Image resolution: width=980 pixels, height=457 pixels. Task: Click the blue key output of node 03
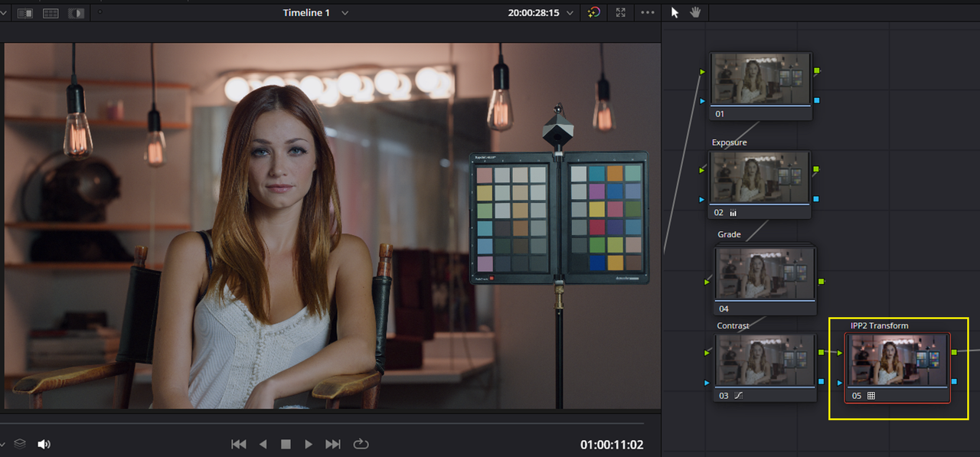coord(822,381)
